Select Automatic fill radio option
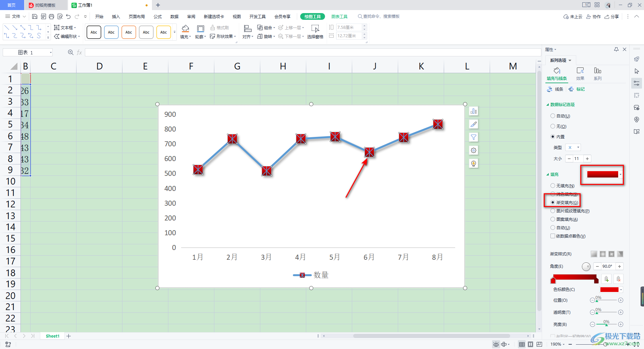Image resolution: width=644 pixels, height=349 pixels. (553, 228)
